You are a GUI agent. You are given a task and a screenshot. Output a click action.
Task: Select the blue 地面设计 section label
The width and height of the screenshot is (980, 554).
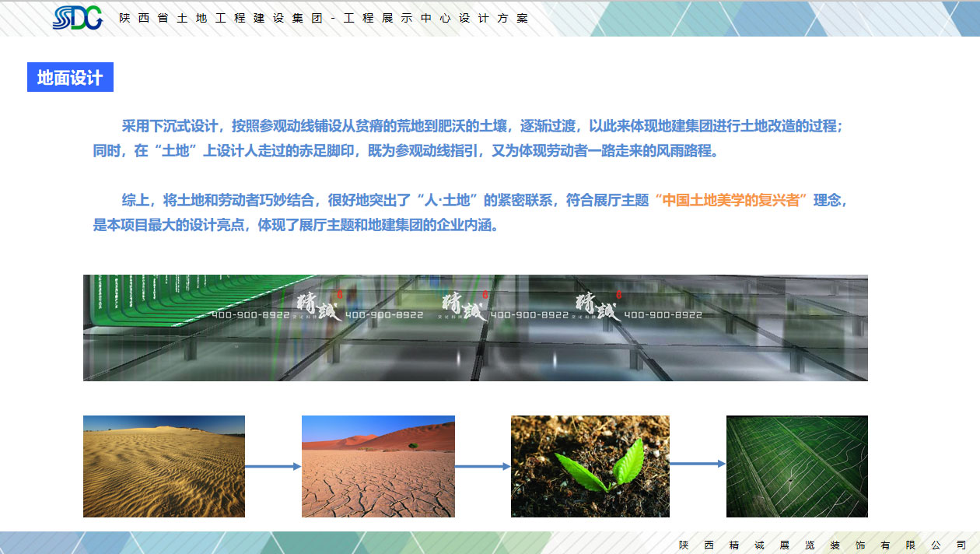(x=70, y=77)
